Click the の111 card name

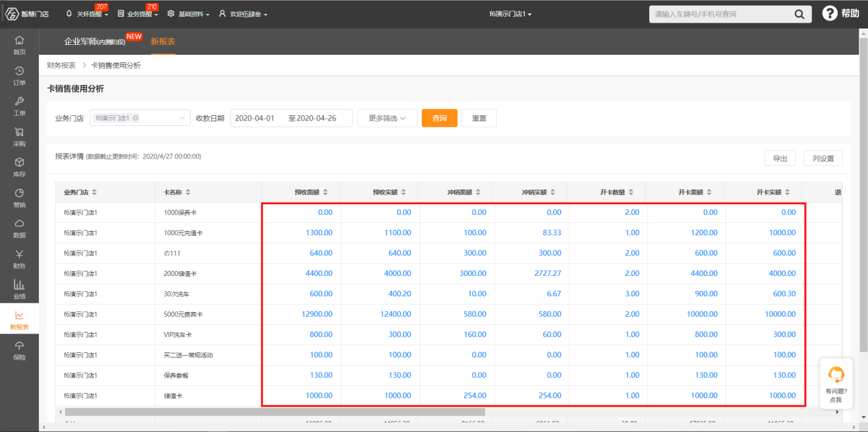172,253
